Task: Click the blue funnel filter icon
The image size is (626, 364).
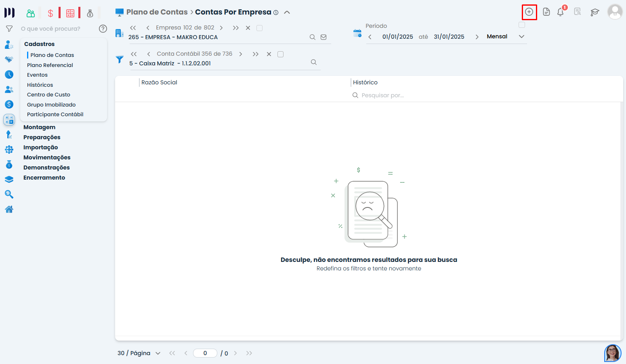Action: (120, 59)
